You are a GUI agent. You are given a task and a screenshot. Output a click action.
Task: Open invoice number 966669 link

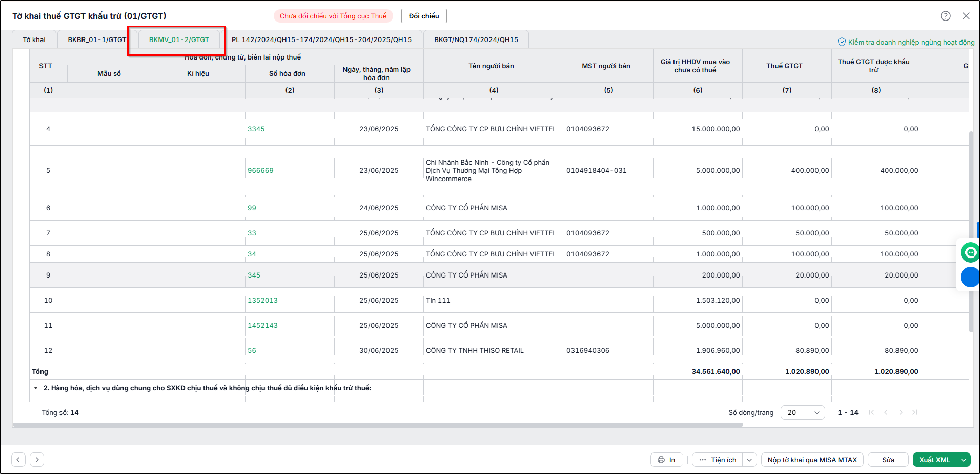point(260,170)
